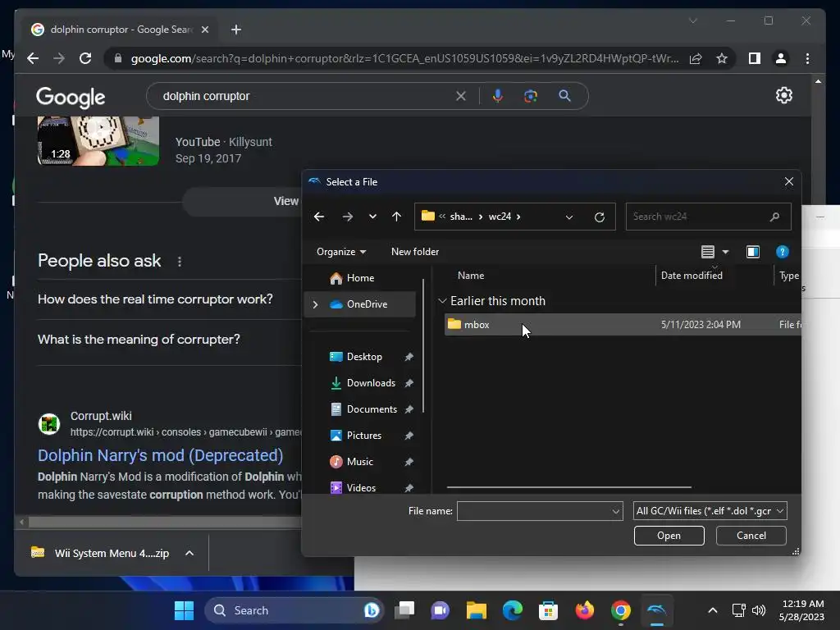Open the All GC/Wii files type filter

[x=710, y=511]
